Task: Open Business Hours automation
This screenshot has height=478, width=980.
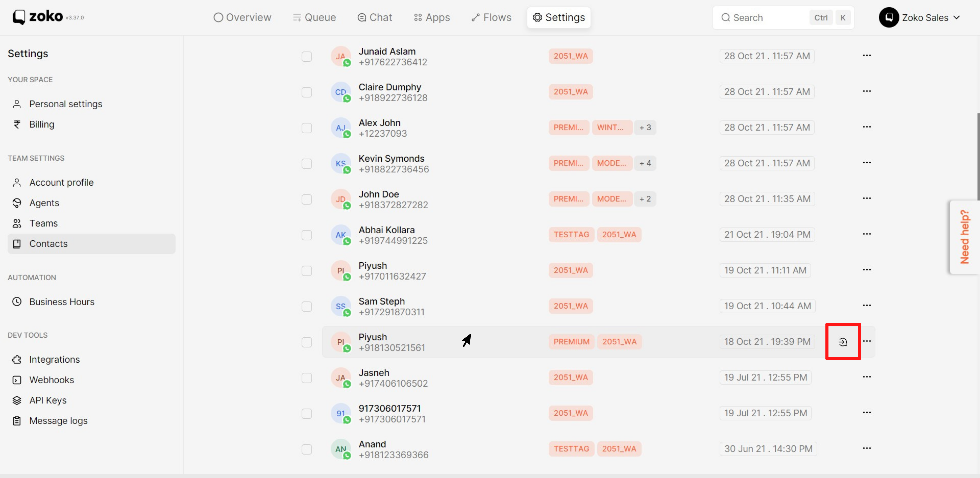Action: coord(91,302)
